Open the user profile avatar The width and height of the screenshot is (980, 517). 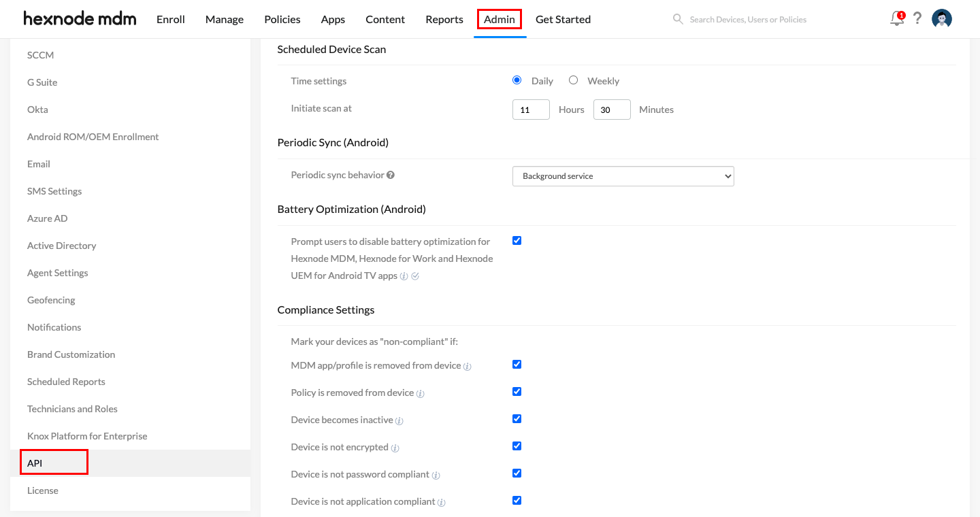click(x=942, y=19)
